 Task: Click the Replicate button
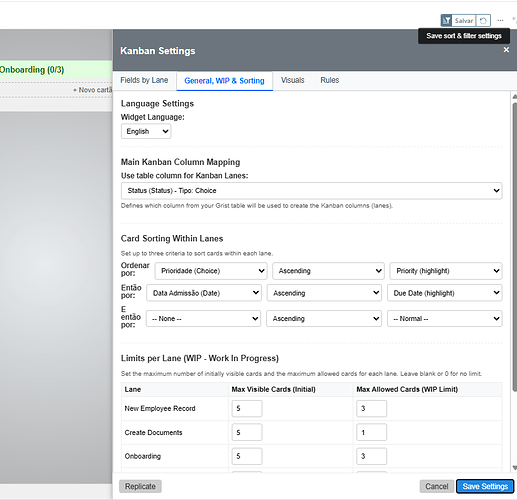pos(140,486)
